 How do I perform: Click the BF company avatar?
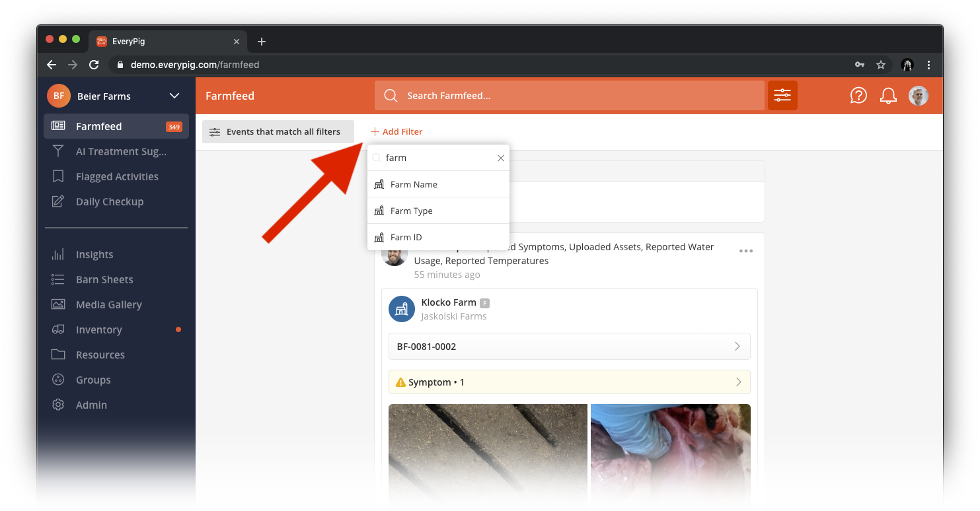point(59,96)
